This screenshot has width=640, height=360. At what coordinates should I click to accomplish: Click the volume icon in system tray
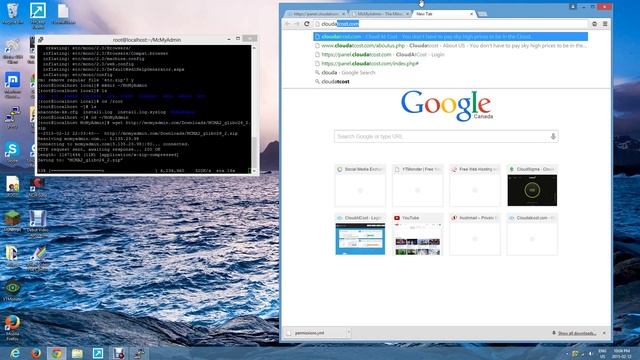pos(590,353)
